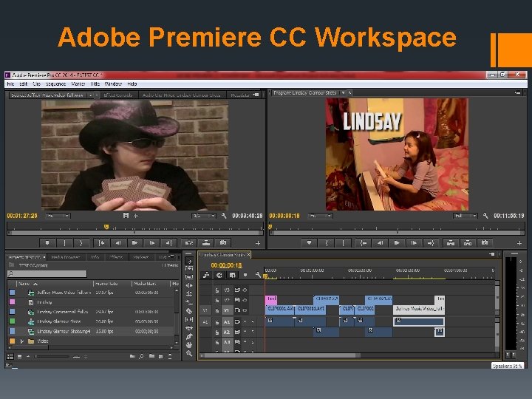Viewport: 532px width, 399px height.
Task: Click the pink label swatch for Lindsay
Action: (13, 302)
